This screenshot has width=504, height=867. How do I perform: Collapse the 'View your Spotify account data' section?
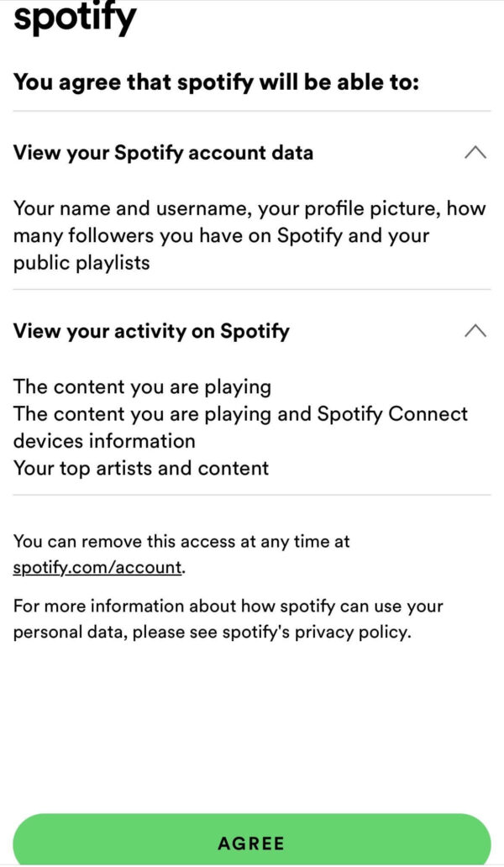(x=476, y=153)
